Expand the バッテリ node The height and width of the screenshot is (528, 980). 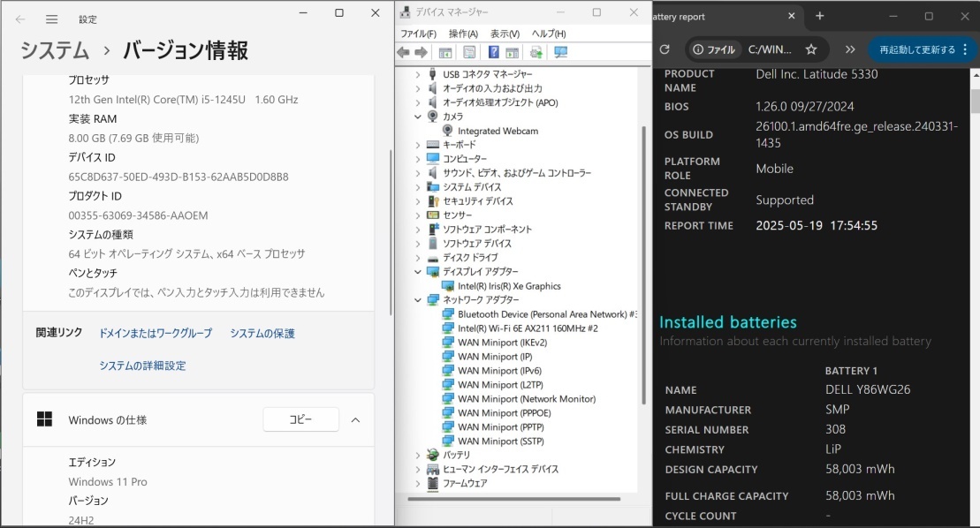[417, 456]
